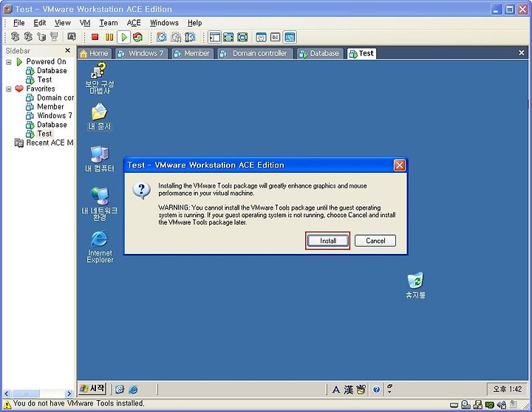532x412 pixels.
Task: Click the language bar help icon
Action: (x=376, y=390)
